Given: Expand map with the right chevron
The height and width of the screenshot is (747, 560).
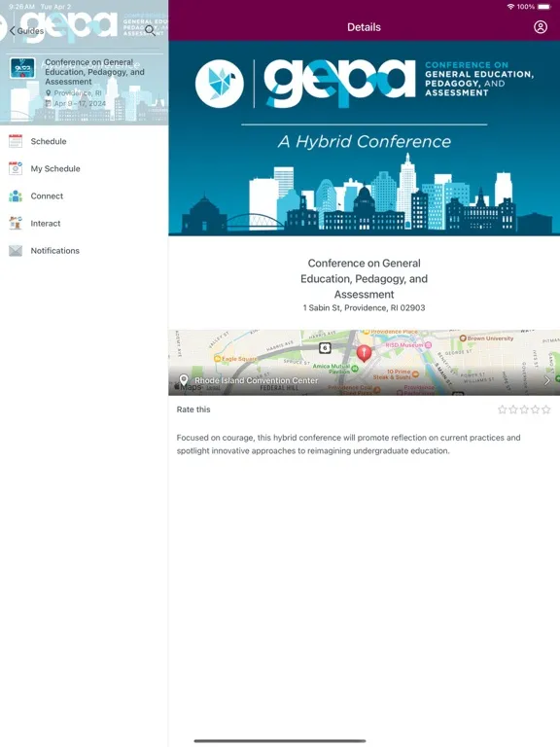Looking at the screenshot, I should (546, 380).
